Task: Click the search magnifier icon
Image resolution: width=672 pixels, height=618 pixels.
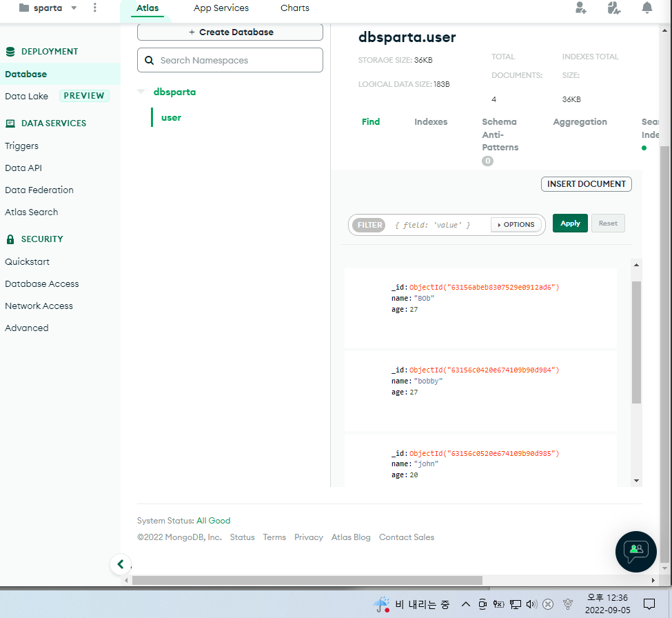Action: point(149,61)
